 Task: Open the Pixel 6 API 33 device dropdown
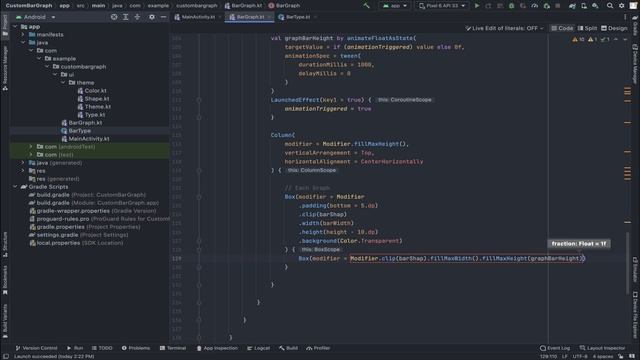[442, 6]
